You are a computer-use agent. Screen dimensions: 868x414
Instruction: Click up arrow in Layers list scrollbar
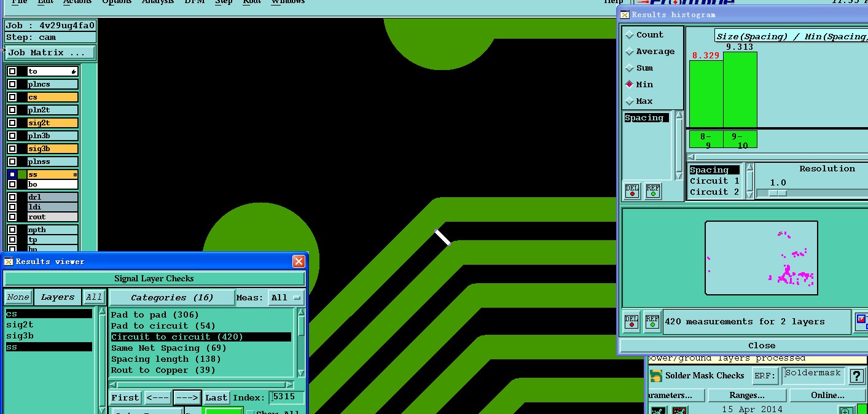coord(102,311)
